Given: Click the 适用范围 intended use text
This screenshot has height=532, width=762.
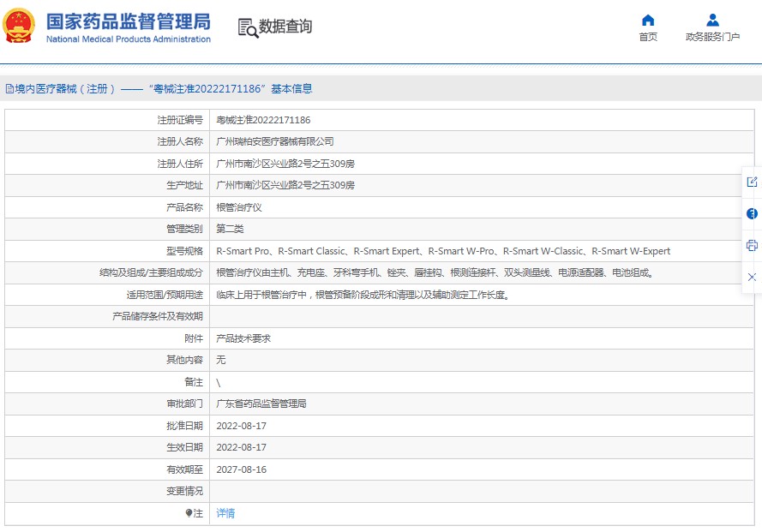Looking at the screenshot, I should pos(363,295).
